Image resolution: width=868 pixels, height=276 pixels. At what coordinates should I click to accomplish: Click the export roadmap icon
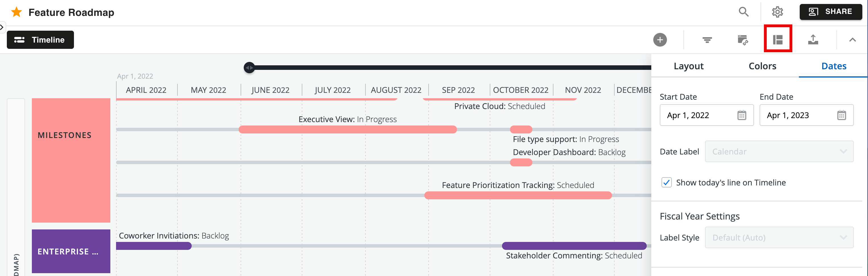[813, 39]
